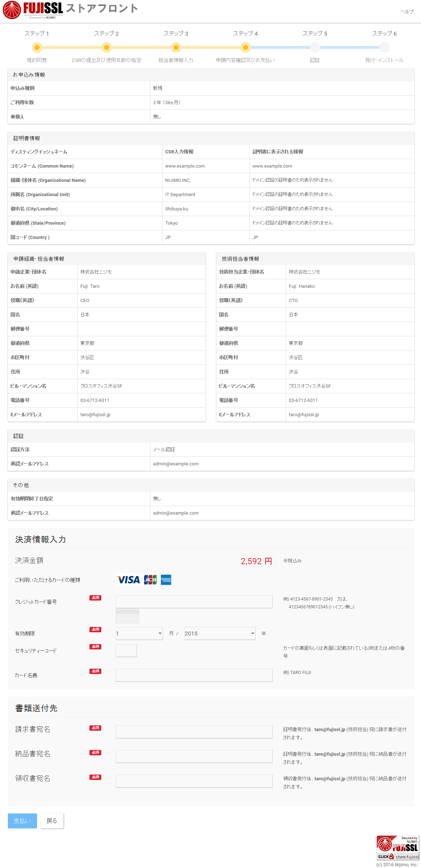Click the Secured by FUJISSL site seal
The width and height of the screenshot is (421, 868).
(x=398, y=848)
